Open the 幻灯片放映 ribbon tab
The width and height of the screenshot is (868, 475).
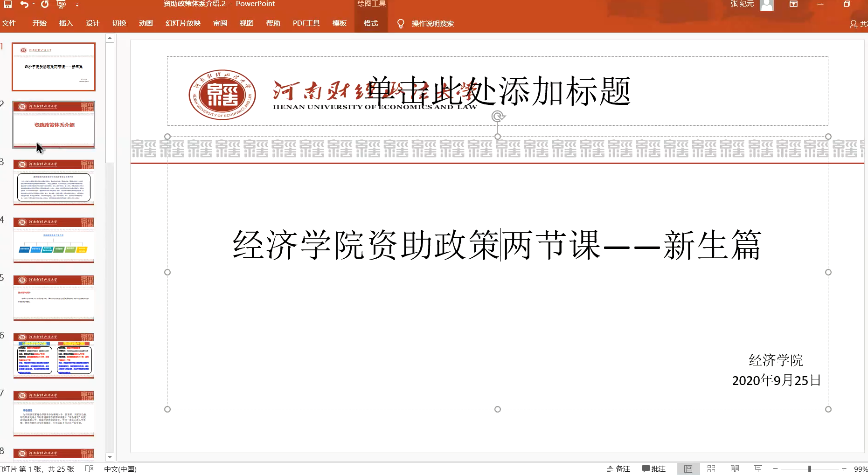183,23
